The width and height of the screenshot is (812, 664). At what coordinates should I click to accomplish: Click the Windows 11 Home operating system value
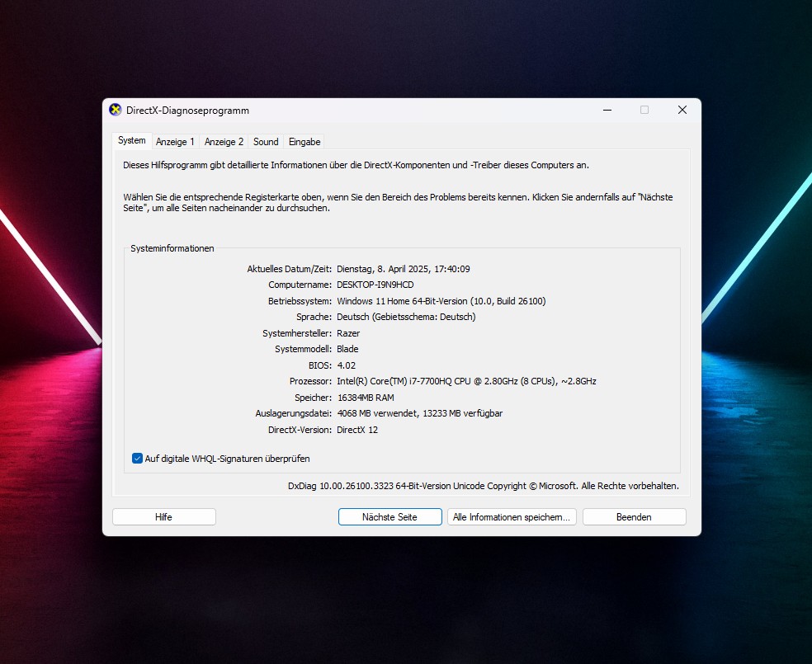(441, 301)
